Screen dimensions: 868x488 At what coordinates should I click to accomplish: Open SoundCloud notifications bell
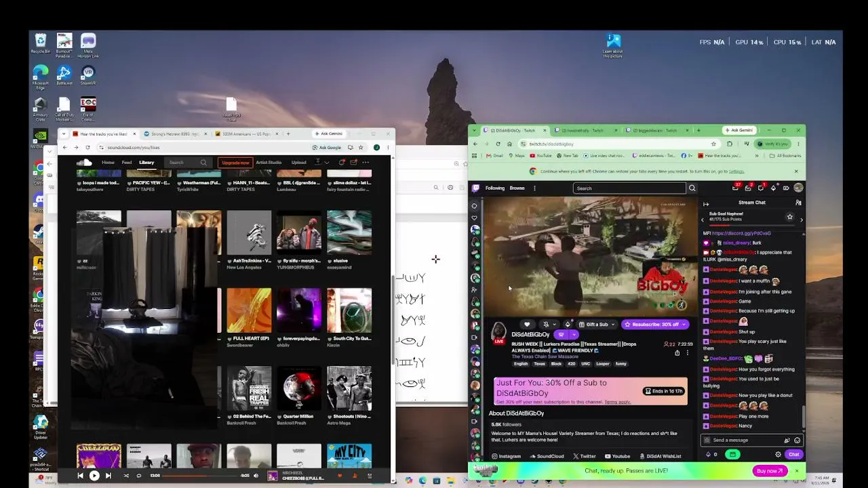pyautogui.click(x=342, y=163)
